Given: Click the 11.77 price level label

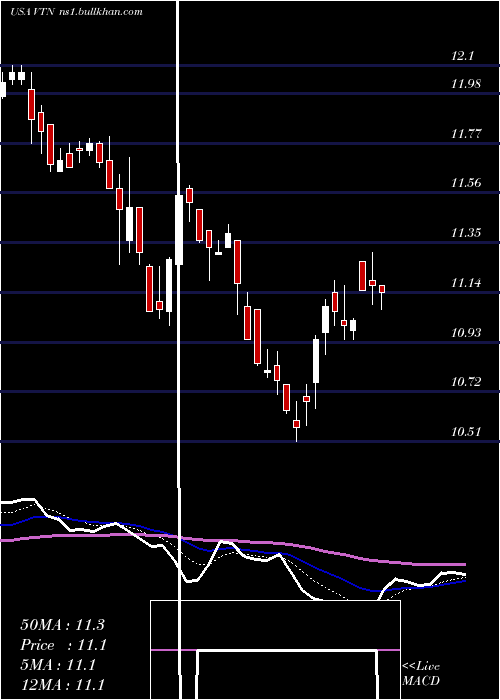Looking at the screenshot, I should (466, 133).
